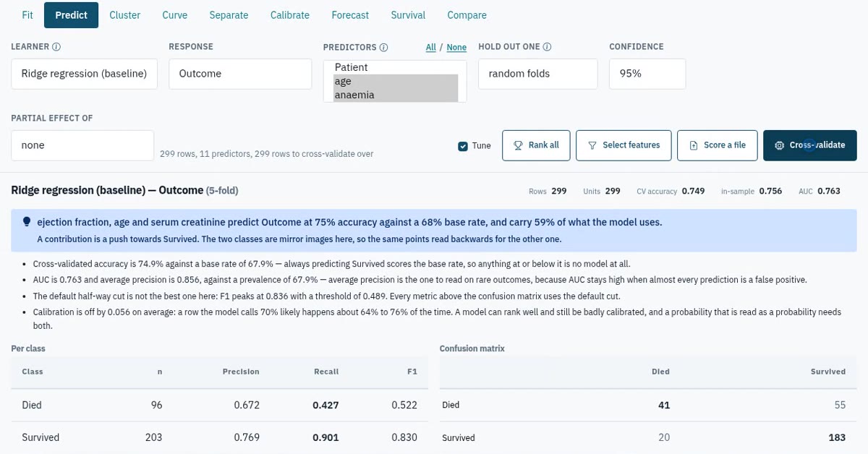Viewport: 868px width, 454px height.
Task: Open the Response dropdown set to Outcome
Action: pos(240,74)
